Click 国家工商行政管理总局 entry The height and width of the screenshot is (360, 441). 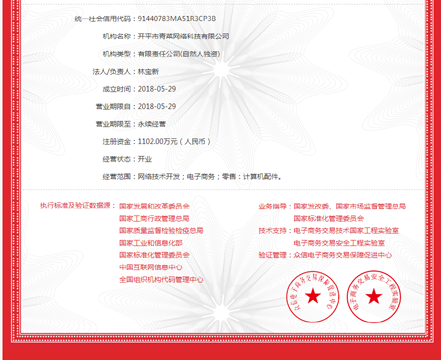(x=154, y=218)
